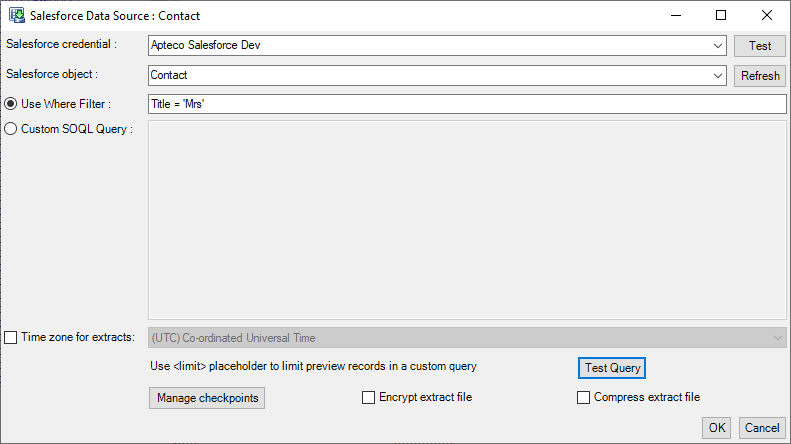Click the Test Query button

[612, 368]
